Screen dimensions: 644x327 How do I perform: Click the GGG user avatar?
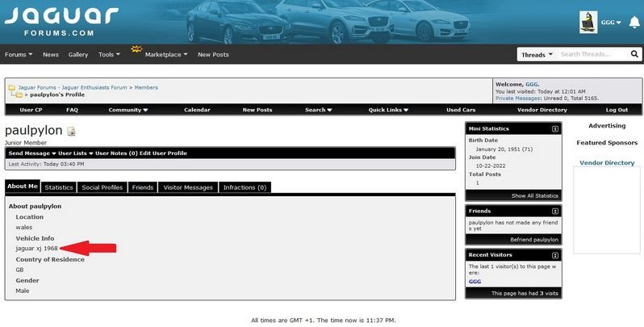click(x=588, y=23)
